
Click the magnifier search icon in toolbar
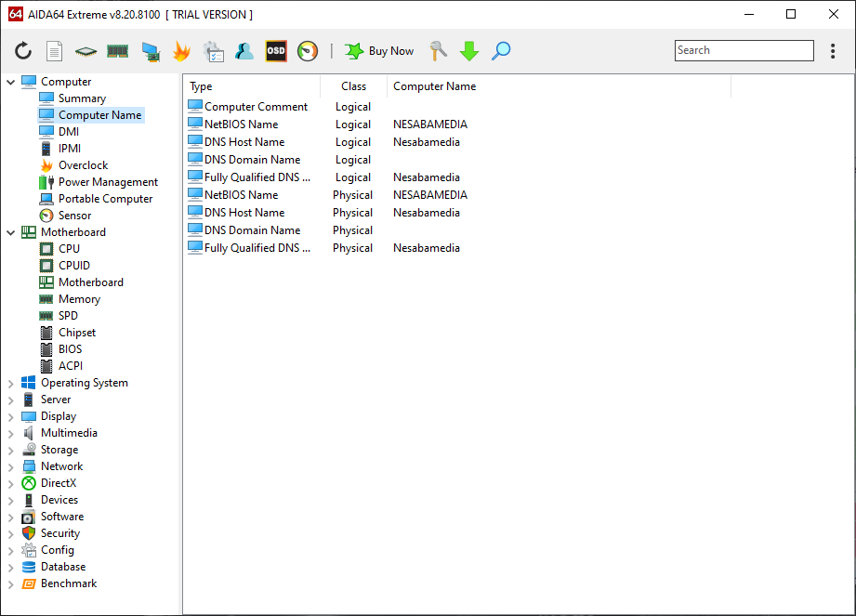click(501, 51)
